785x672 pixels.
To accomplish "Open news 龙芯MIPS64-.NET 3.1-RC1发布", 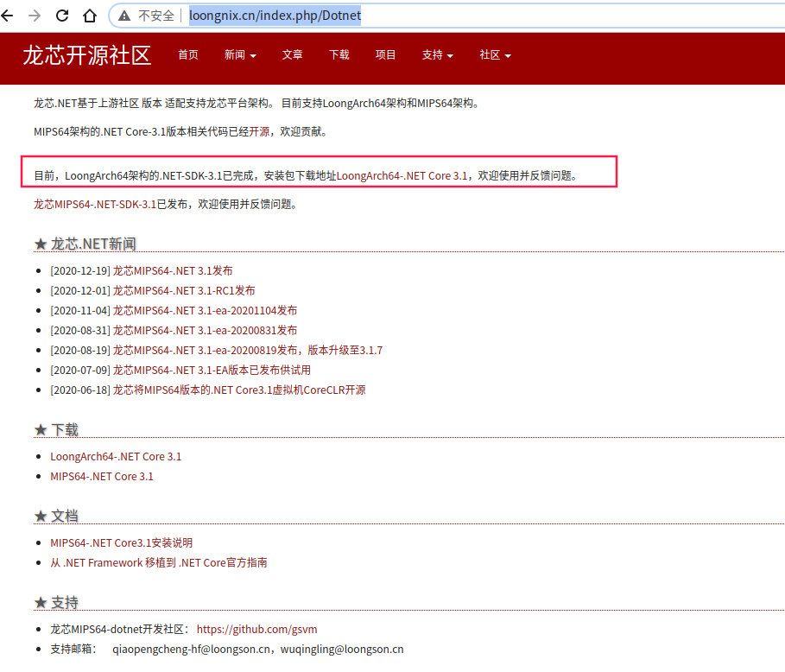I will (184, 291).
